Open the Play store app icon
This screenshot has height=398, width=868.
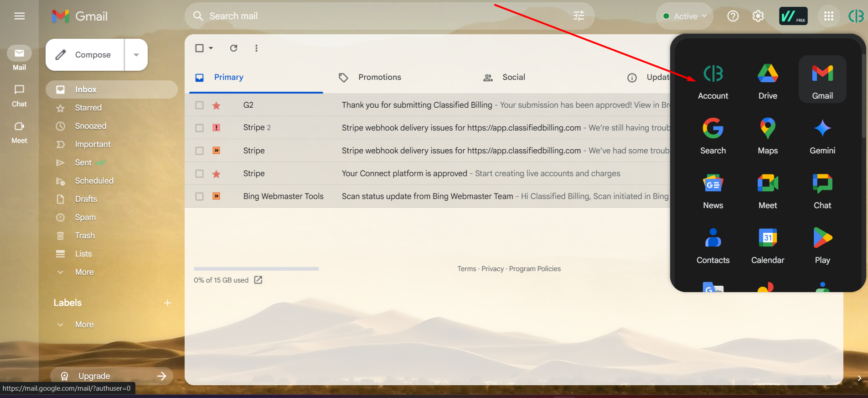point(822,244)
